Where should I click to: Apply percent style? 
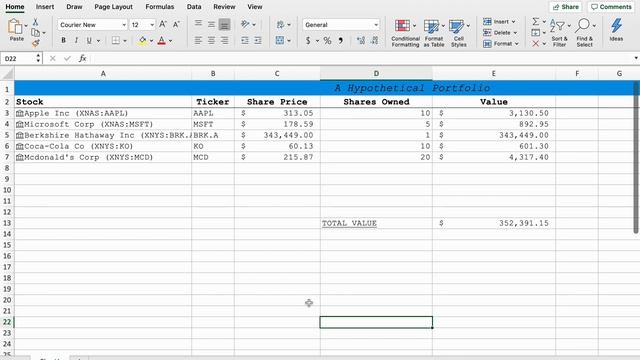click(327, 40)
